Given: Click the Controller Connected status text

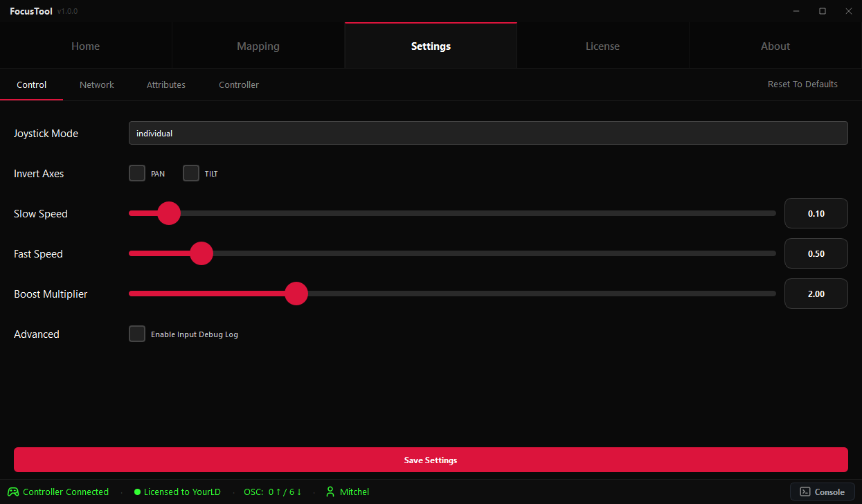Looking at the screenshot, I should point(66,492).
